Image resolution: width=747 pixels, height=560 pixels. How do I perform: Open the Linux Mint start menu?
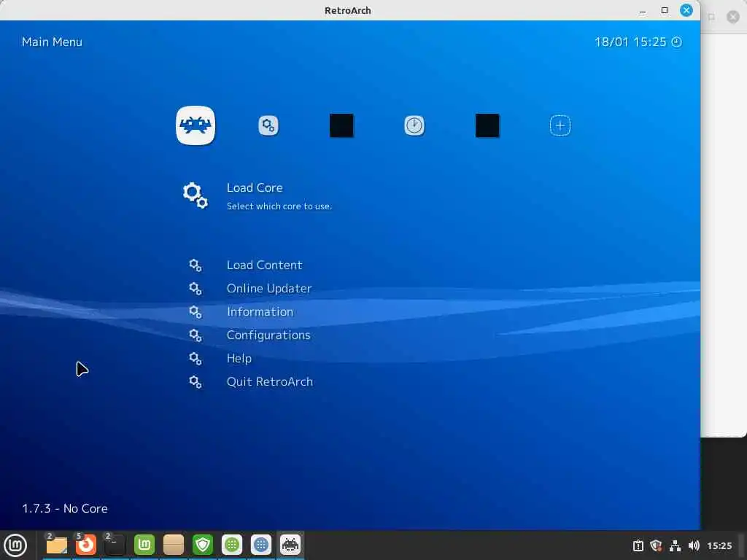pos(15,545)
